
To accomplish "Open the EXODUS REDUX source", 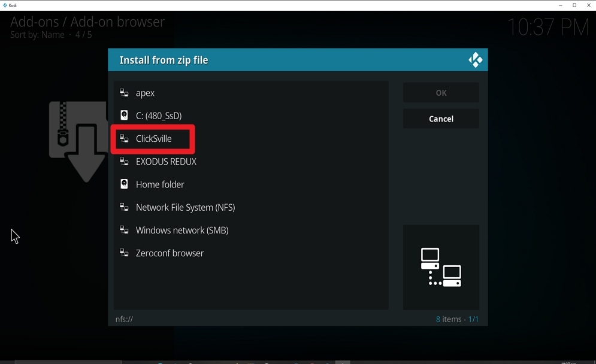I will 251,162.
